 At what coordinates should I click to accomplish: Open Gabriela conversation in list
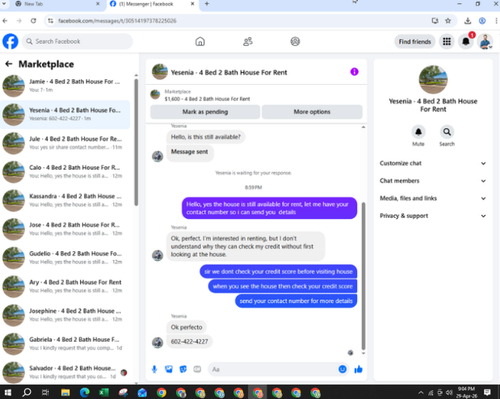pyautogui.click(x=65, y=344)
